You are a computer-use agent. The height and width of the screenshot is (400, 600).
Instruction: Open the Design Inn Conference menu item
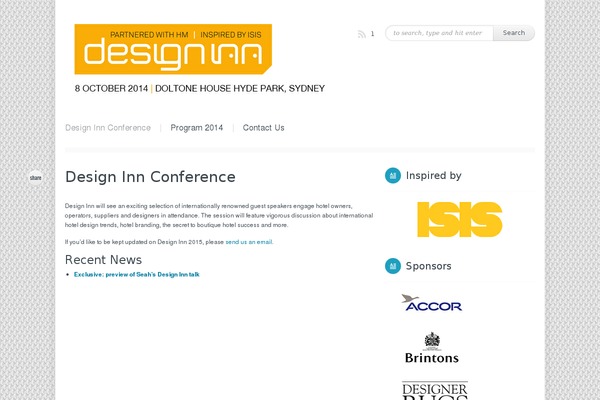tap(108, 128)
